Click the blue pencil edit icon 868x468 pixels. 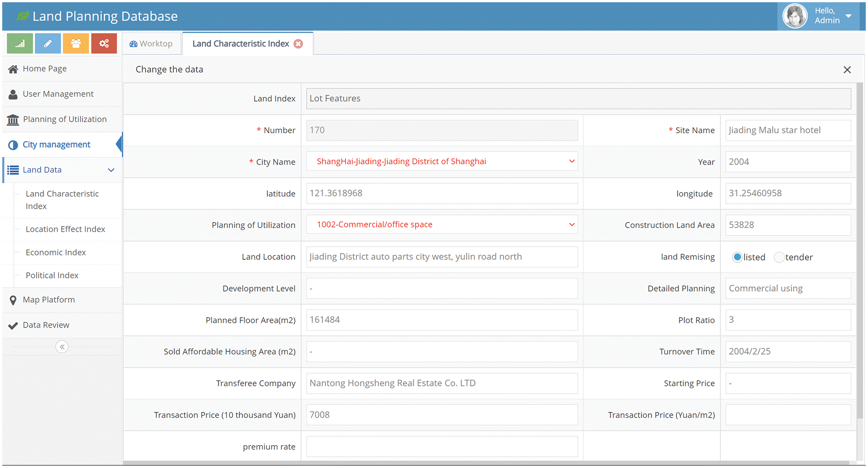click(47, 43)
